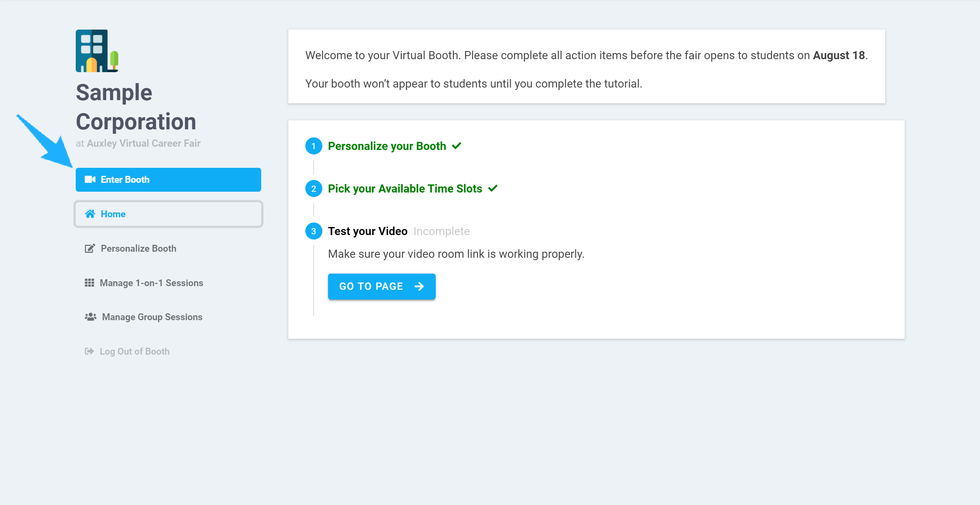
Task: Click the Sample Corporation building logo
Action: (x=97, y=51)
